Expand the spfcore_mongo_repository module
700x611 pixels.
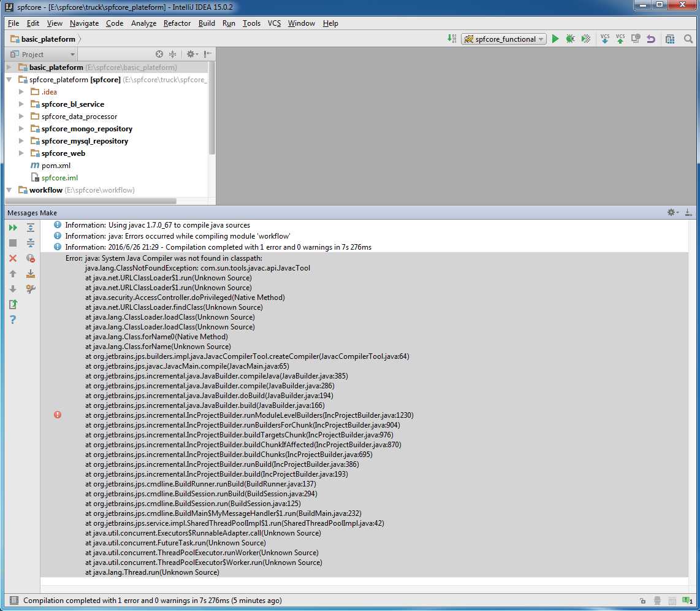pos(21,129)
